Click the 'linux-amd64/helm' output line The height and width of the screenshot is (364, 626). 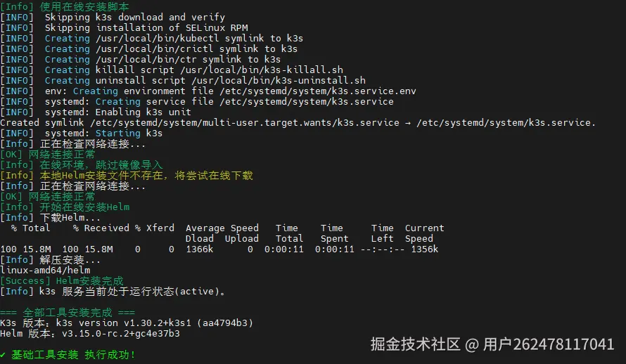[45, 271]
